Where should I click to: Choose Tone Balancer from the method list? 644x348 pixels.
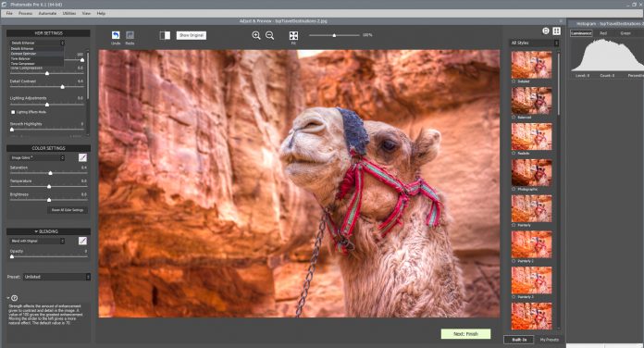pos(37,58)
